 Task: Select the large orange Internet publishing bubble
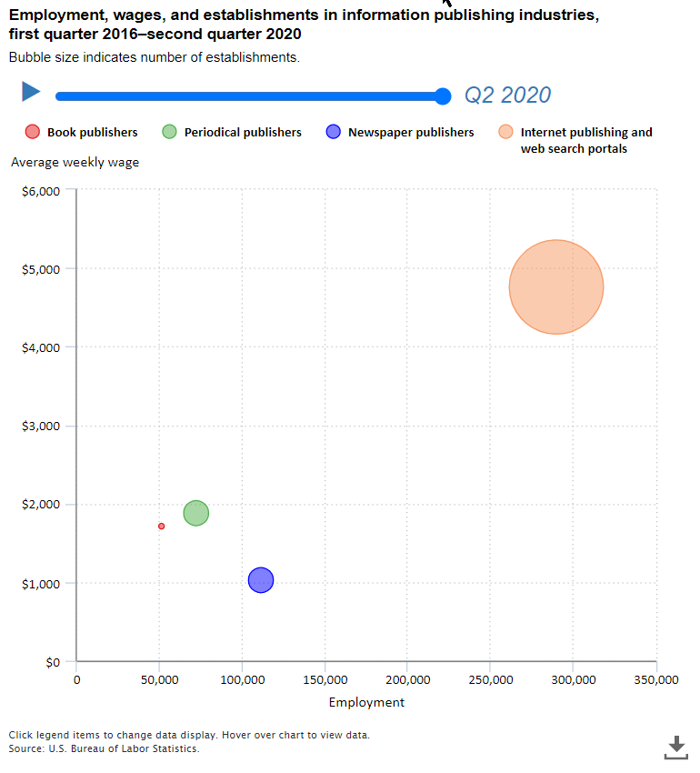click(x=555, y=287)
